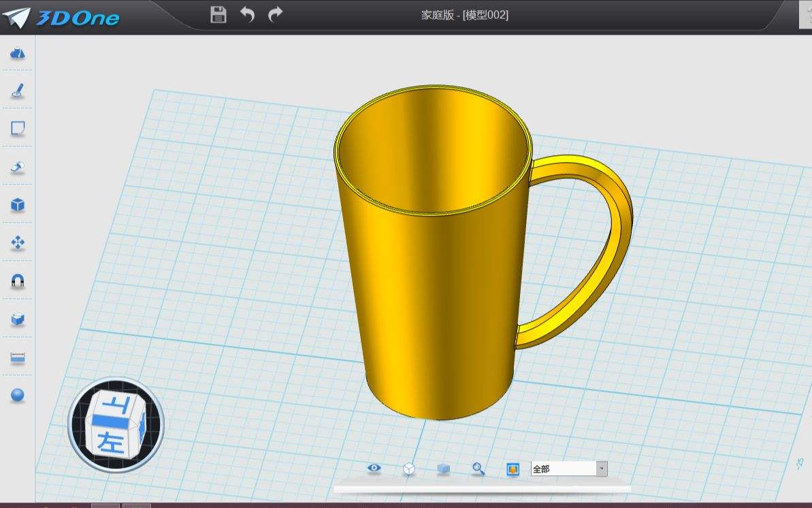Open the sketch edit square tool
The width and height of the screenshot is (812, 508).
[18, 129]
